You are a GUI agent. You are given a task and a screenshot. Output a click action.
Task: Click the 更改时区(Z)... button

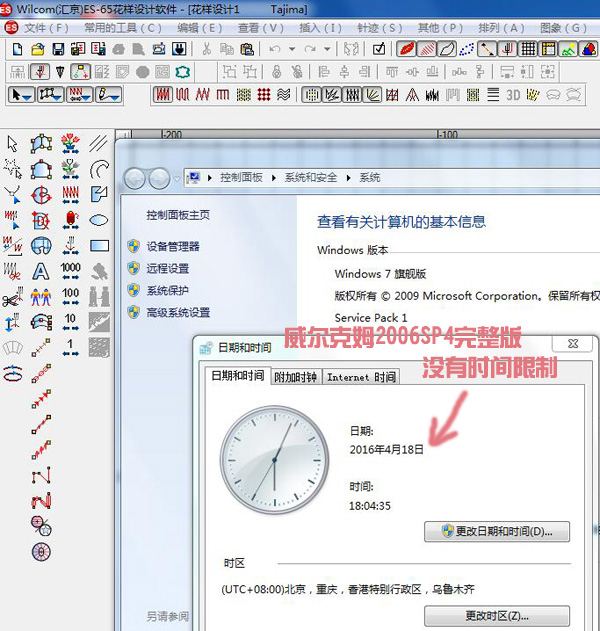pos(497,616)
